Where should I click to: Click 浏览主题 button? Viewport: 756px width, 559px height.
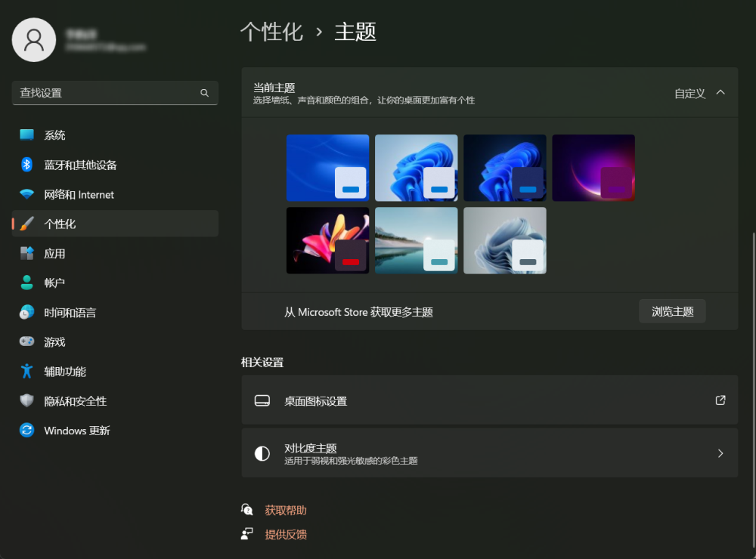click(x=673, y=311)
